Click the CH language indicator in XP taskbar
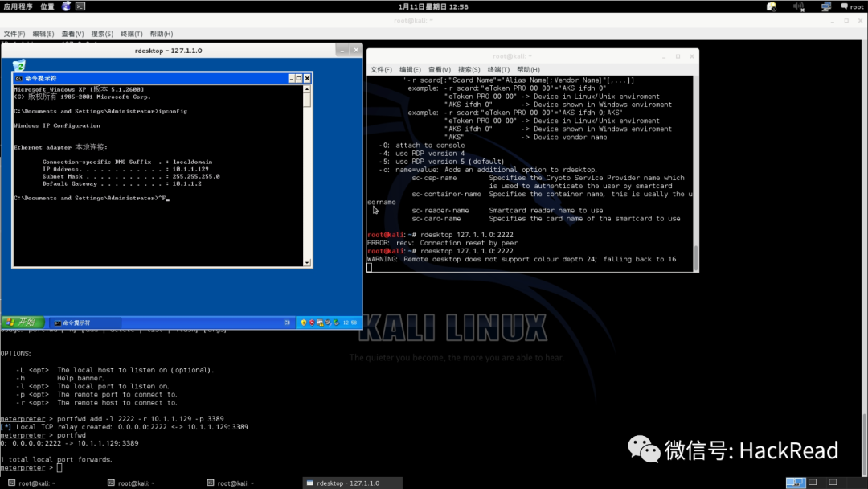Screen dimensions: 868x489 287,323
